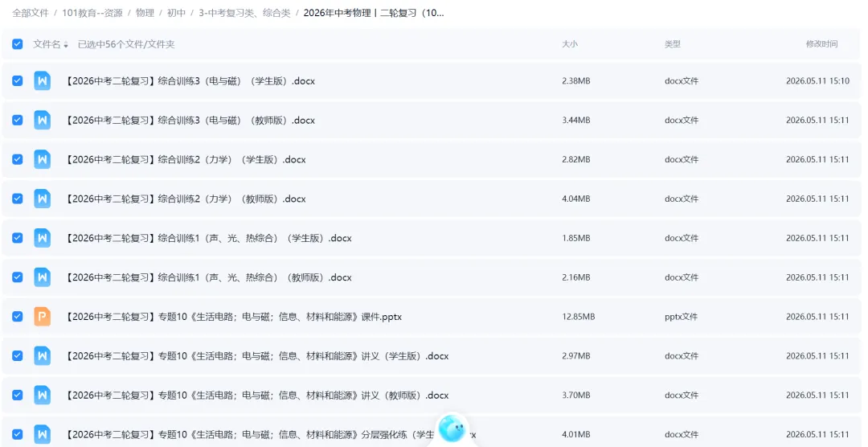Screen dimensions: 868x447
Task: Uncheck 综合训练2（力学）（学生版）.docx checkbox
Action: point(17,159)
